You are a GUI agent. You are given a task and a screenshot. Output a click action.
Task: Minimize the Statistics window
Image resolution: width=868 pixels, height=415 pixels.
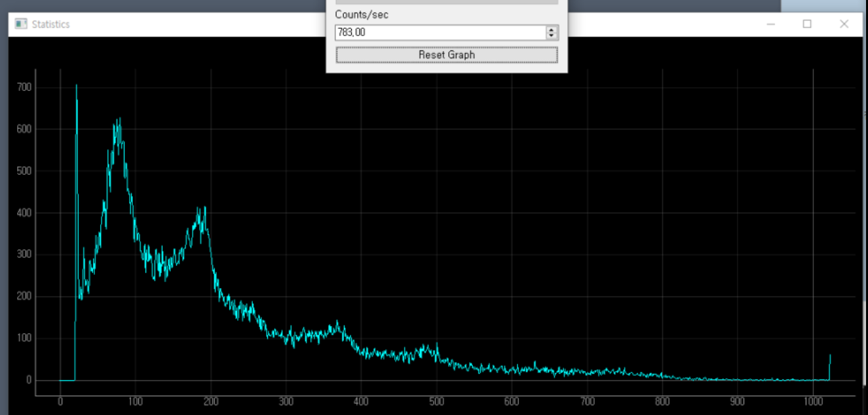770,24
